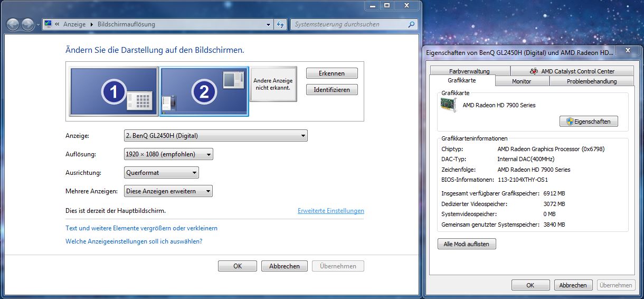
Task: Click the AMD logo icon on the tab
Action: (x=534, y=71)
